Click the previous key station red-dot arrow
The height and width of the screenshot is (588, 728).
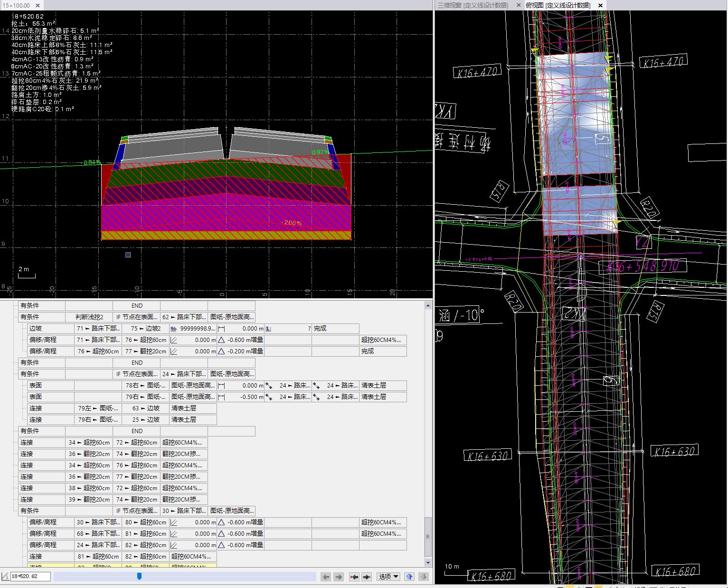[354, 577]
